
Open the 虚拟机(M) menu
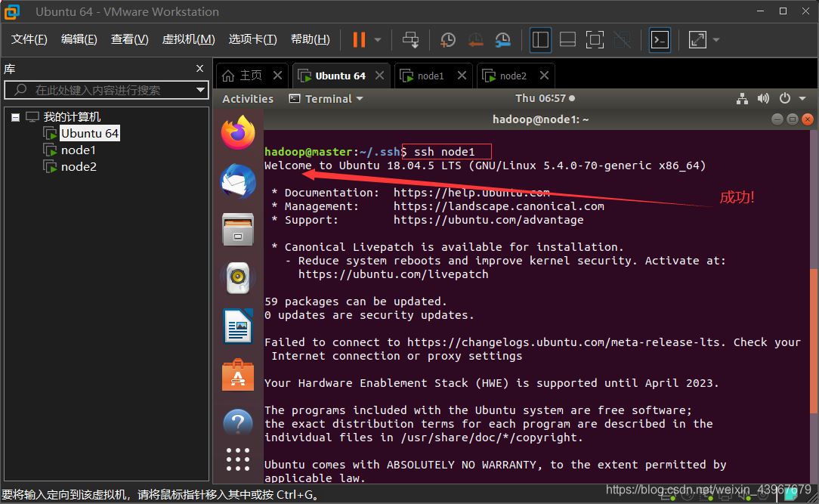pos(188,39)
